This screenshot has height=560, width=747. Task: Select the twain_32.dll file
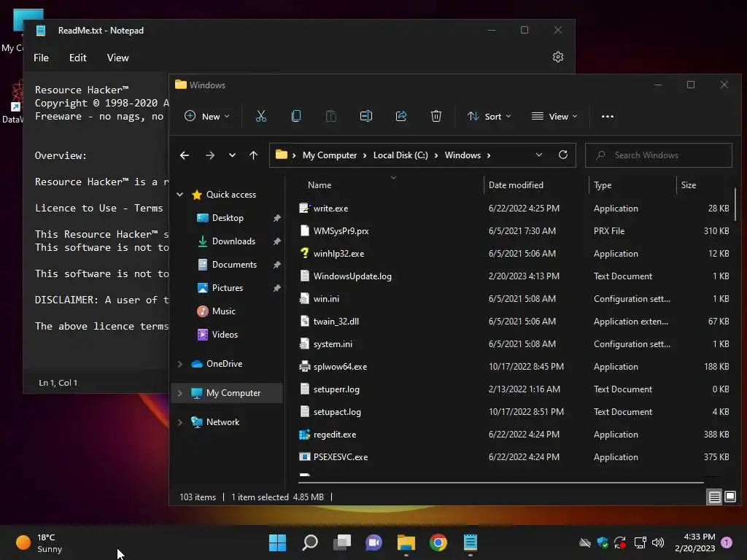[336, 322]
